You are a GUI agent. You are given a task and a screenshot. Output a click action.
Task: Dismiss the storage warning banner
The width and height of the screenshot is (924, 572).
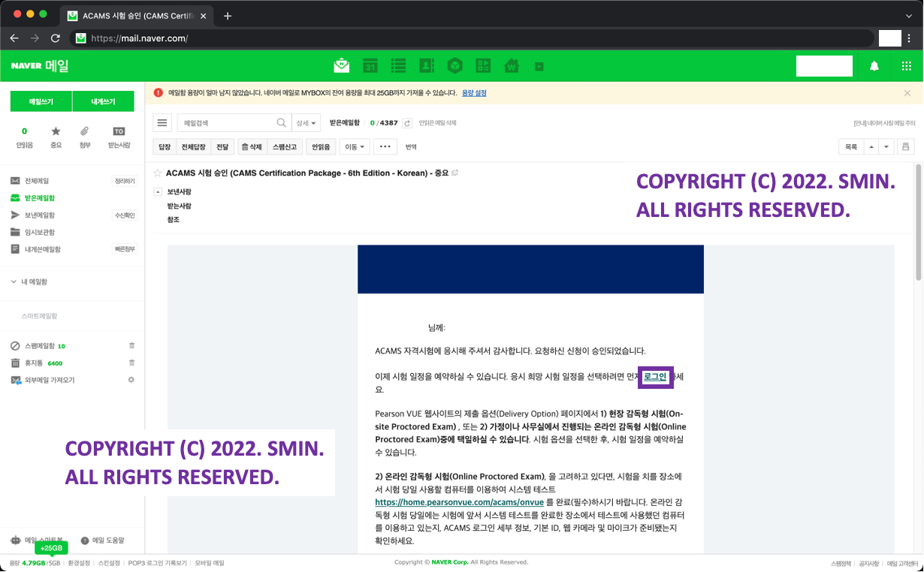point(907,93)
